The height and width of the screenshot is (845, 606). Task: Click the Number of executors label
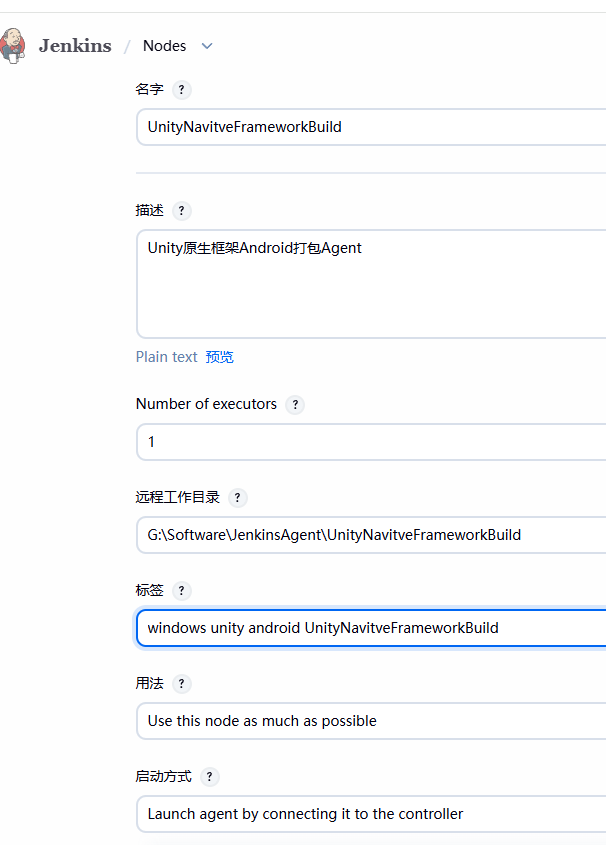tap(206, 404)
